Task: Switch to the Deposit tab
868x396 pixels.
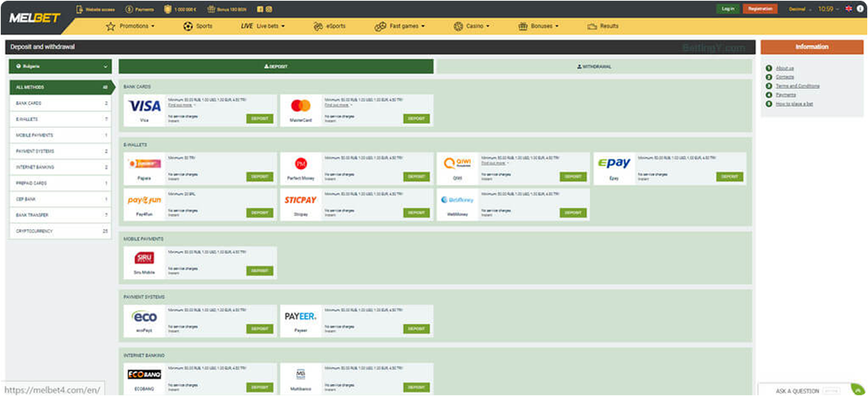Action: (x=277, y=66)
